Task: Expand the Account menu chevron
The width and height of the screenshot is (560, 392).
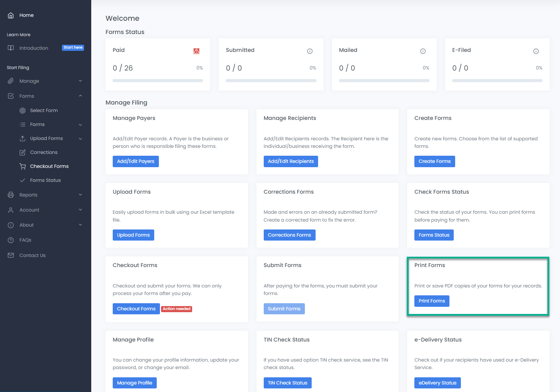Action: pos(81,210)
